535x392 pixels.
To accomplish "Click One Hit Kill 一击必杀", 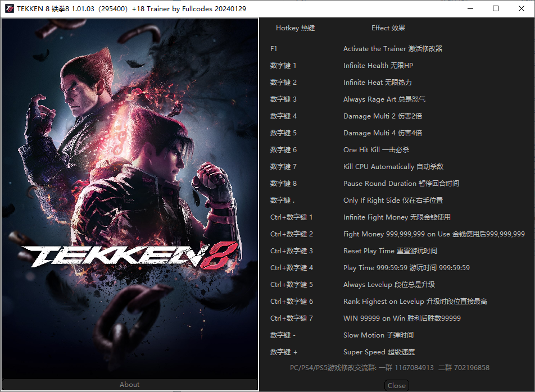I will point(376,149).
